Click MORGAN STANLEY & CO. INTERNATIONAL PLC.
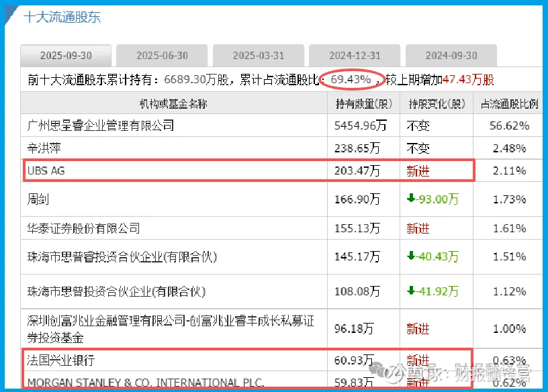The image size is (548, 392). 146,383
